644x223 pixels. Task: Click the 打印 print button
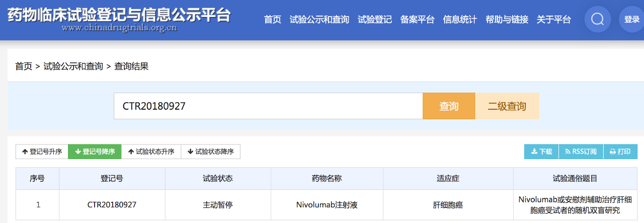pos(620,152)
